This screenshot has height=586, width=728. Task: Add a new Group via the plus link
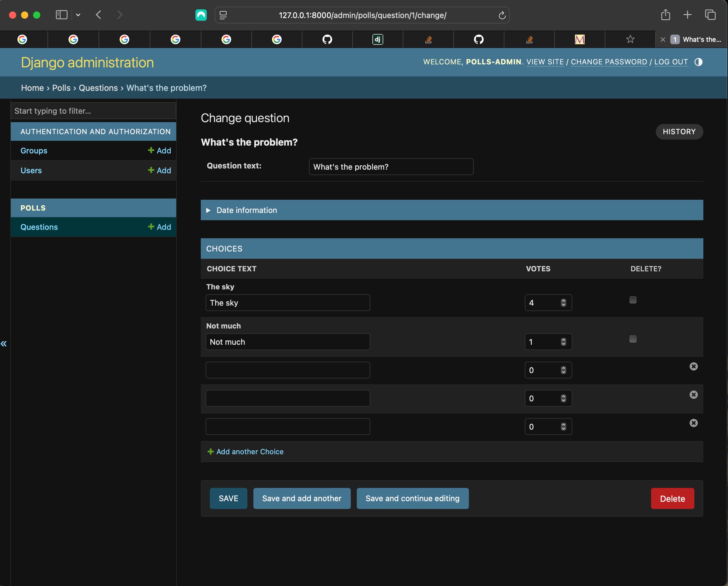(159, 151)
